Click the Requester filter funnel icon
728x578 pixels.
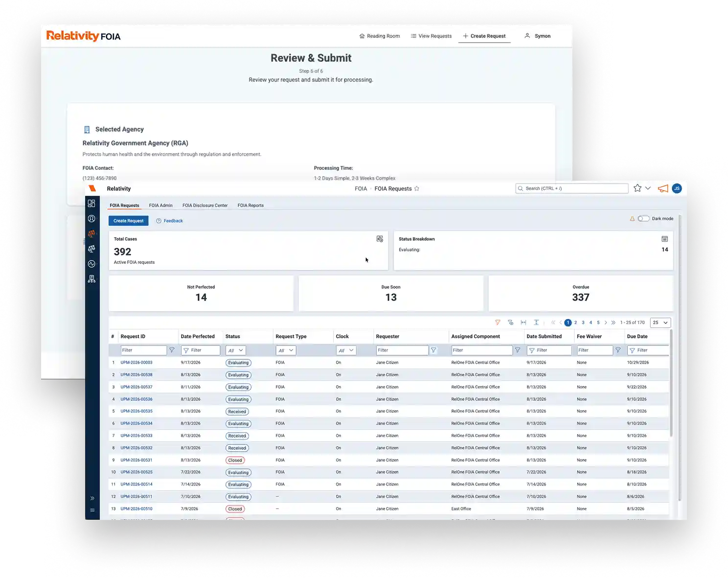[433, 350]
